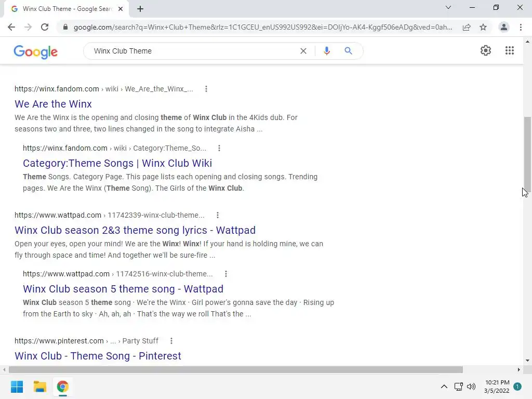Open volume control in tray
The height and width of the screenshot is (399, 532).
[471, 387]
